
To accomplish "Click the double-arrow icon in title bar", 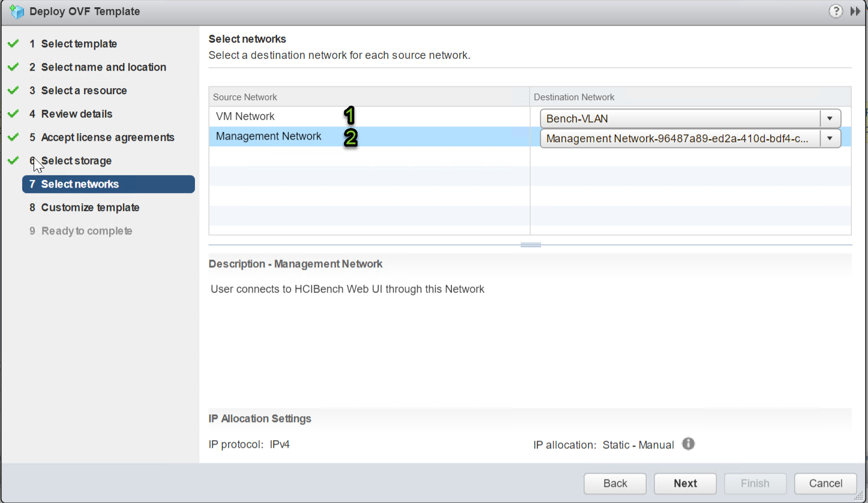I will (855, 11).
